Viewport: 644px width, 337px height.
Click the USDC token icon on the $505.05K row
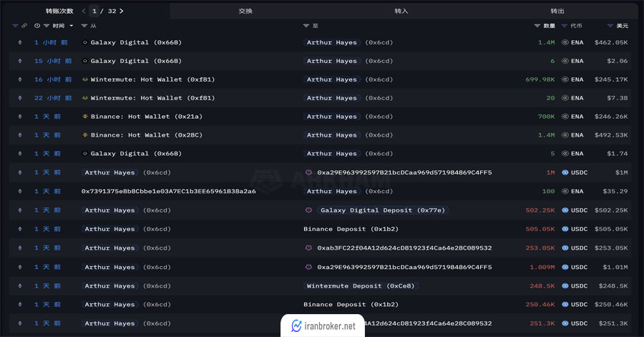(565, 229)
